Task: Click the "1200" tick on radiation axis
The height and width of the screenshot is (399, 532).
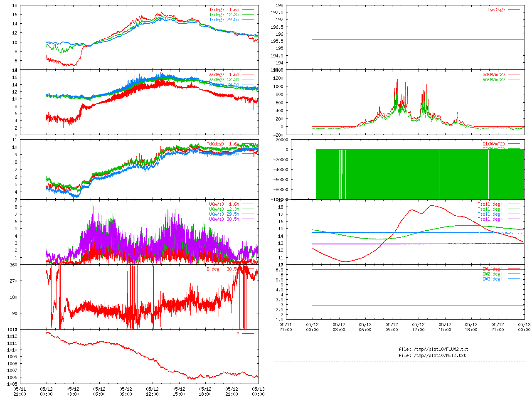Action: pyautogui.click(x=278, y=78)
